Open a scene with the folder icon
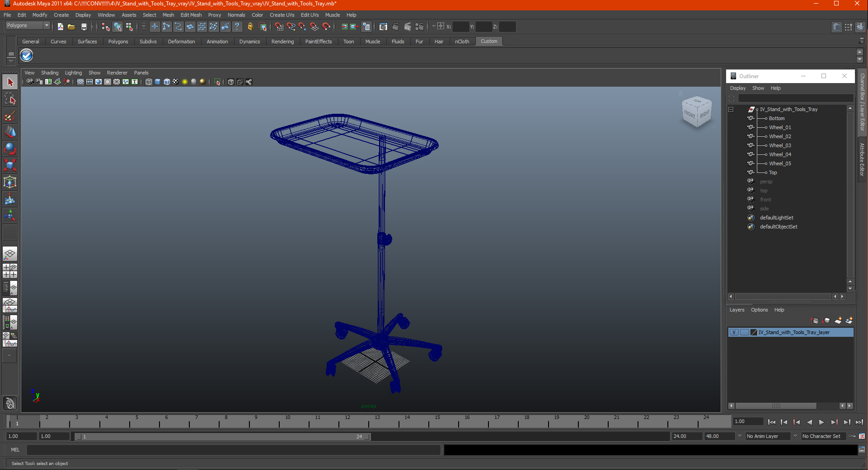The width and height of the screenshot is (868, 470). [71, 27]
